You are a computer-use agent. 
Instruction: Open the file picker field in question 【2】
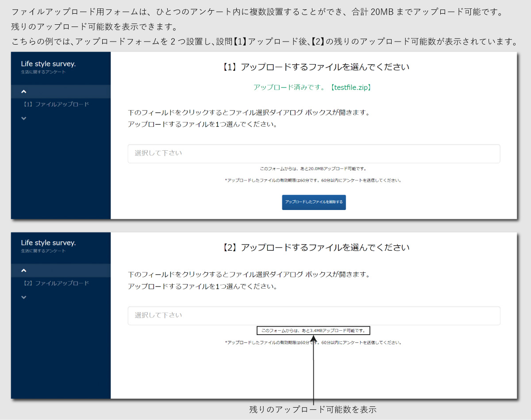click(x=314, y=316)
